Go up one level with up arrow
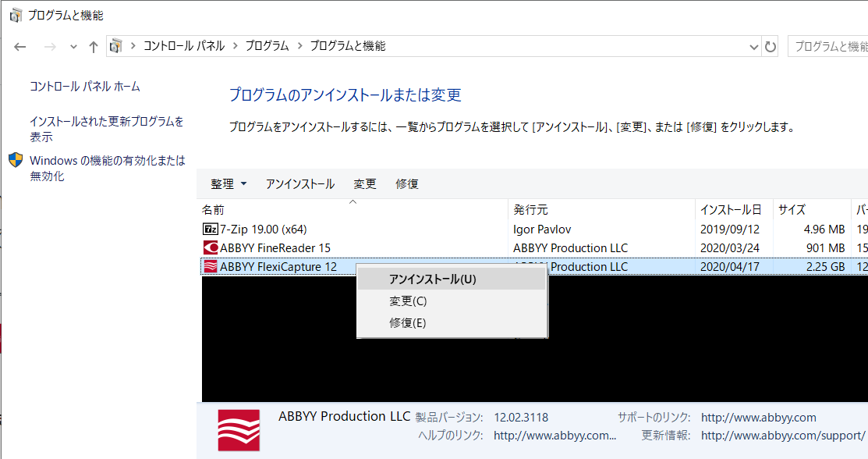Screen dimensions: 868x459 (x=93, y=47)
